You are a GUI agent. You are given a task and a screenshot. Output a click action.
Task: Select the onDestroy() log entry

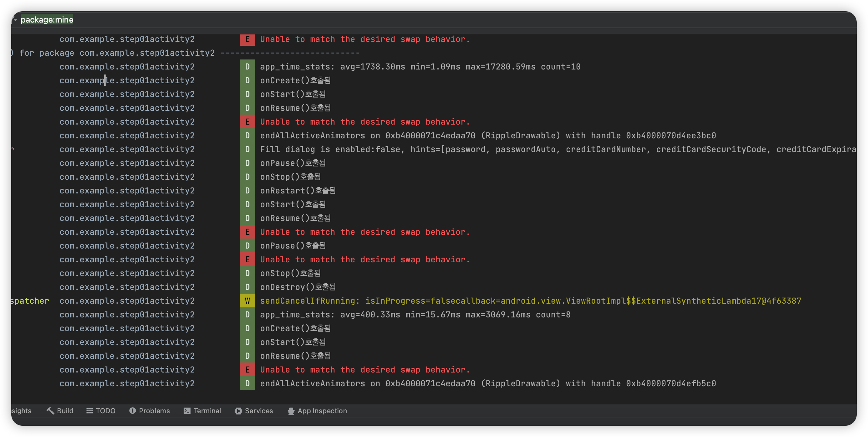pyautogui.click(x=297, y=287)
